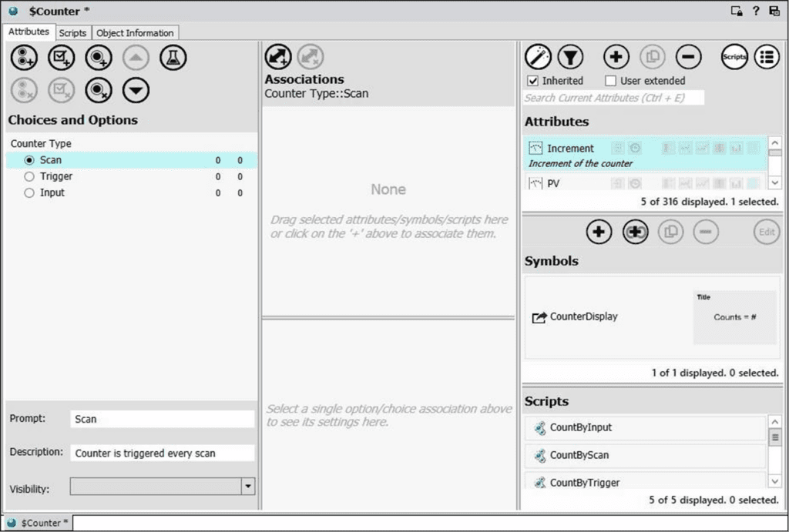Enable the User extended checkbox
The height and width of the screenshot is (532, 789).
pyautogui.click(x=611, y=81)
